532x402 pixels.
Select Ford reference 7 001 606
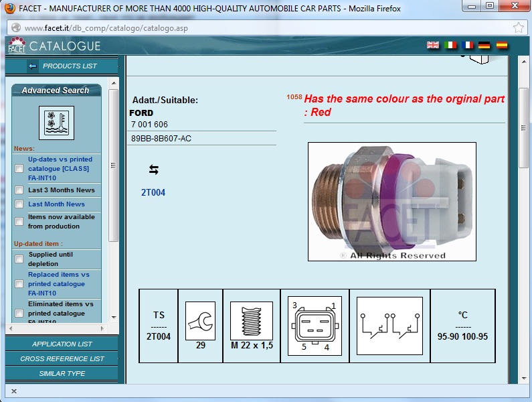(150, 125)
